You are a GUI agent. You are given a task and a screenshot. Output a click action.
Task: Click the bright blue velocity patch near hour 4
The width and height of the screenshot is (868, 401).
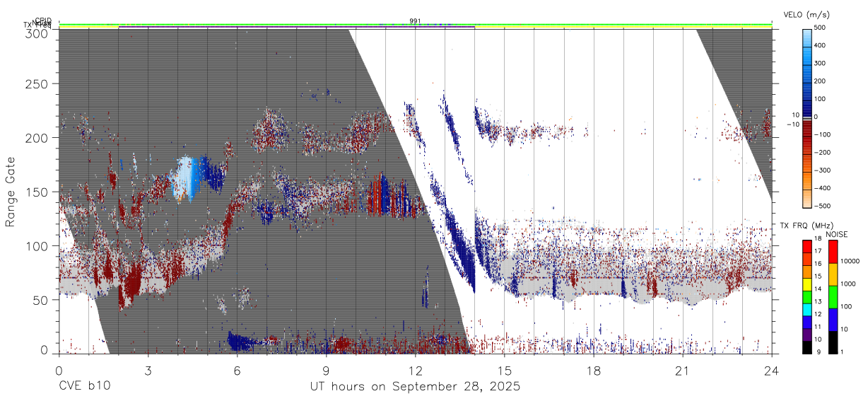186,178
